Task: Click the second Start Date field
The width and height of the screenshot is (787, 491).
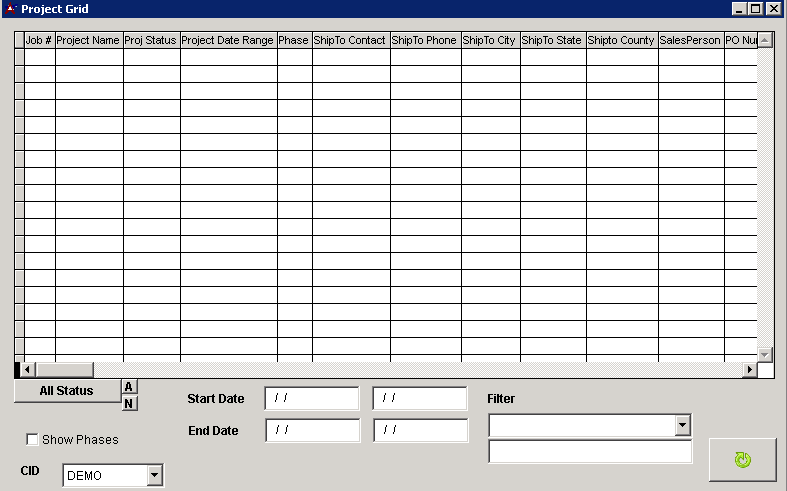Action: tap(419, 398)
